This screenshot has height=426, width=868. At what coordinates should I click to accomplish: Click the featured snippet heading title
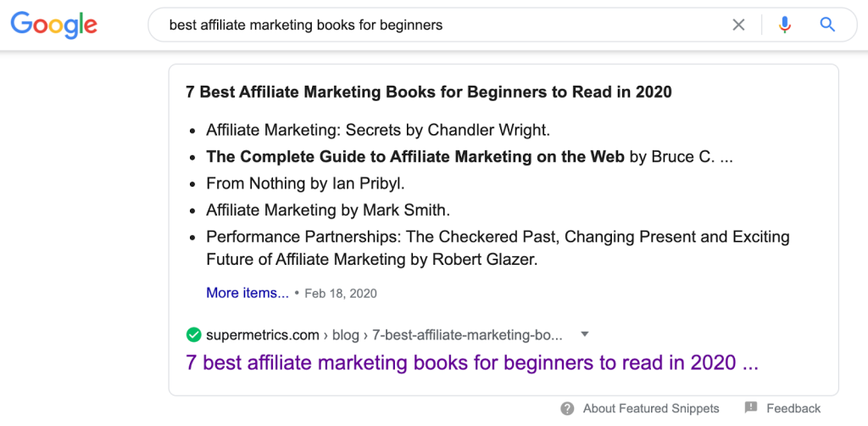pyautogui.click(x=429, y=92)
